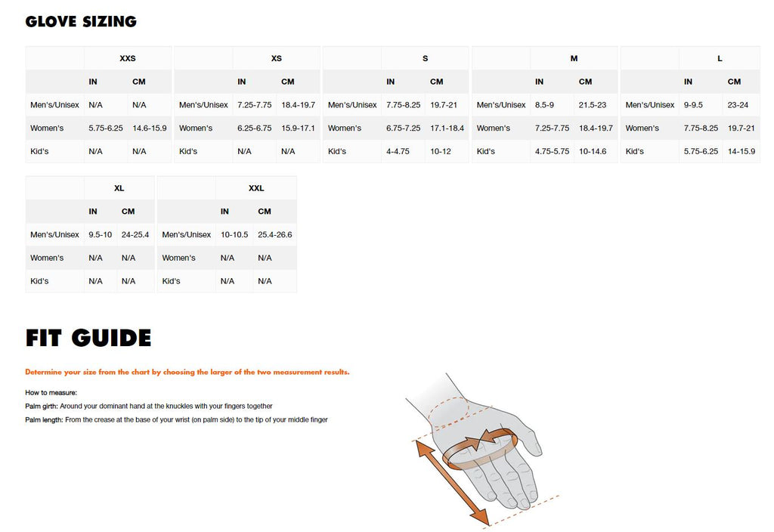This screenshot has width=774, height=532.
Task: Click Kid's size S value "4-4.75"
Action: pos(398,151)
